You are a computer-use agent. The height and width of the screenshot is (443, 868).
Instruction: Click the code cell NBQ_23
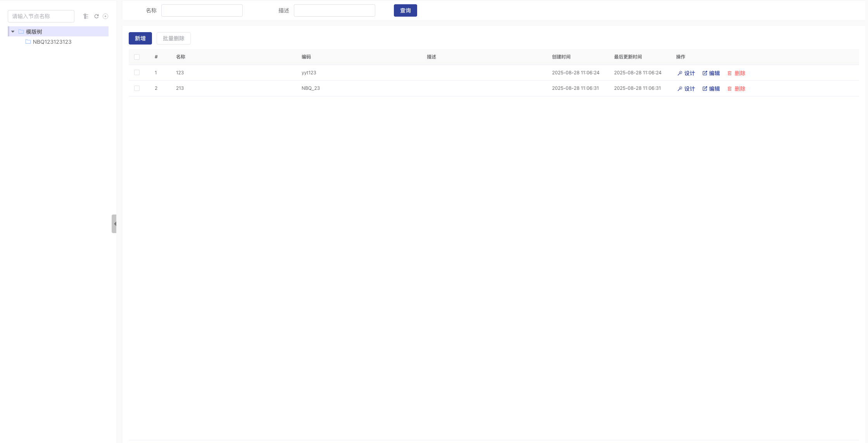tap(311, 88)
